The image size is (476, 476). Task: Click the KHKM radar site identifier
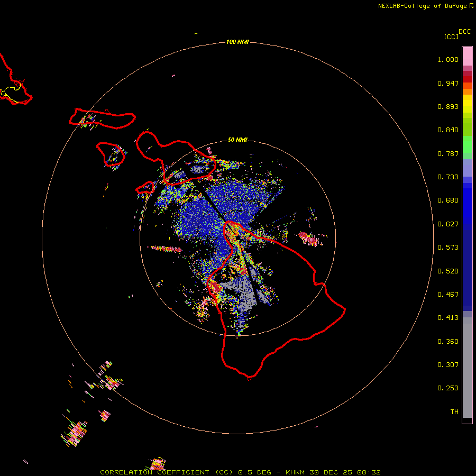(x=295, y=472)
